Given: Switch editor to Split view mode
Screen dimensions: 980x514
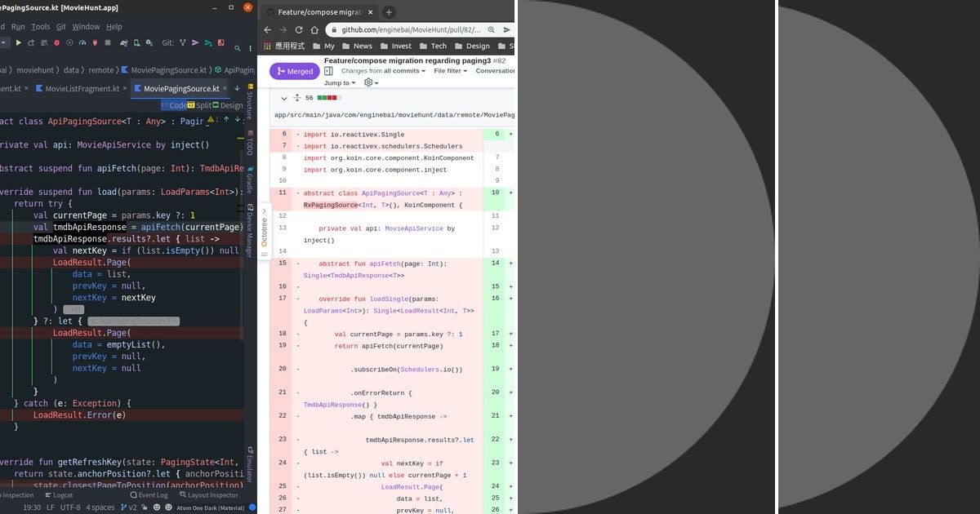Looking at the screenshot, I should pos(200,104).
